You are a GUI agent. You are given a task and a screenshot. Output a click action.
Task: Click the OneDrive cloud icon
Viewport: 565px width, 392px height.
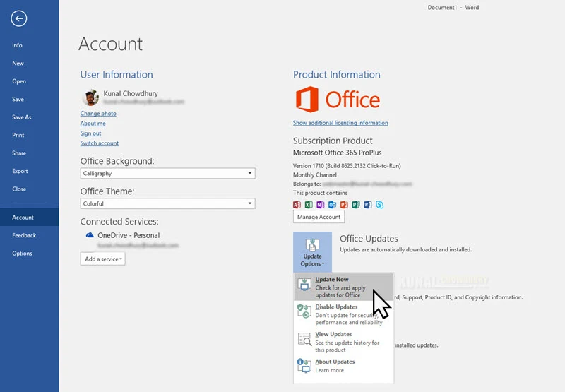(90, 235)
